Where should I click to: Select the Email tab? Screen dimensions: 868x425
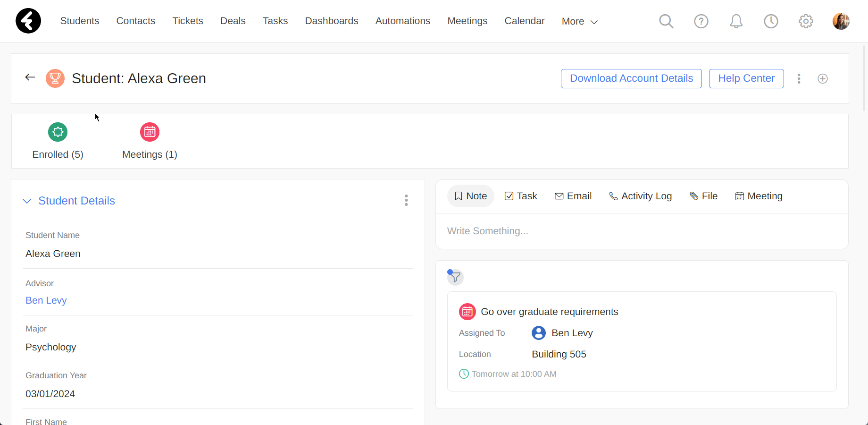tap(573, 196)
